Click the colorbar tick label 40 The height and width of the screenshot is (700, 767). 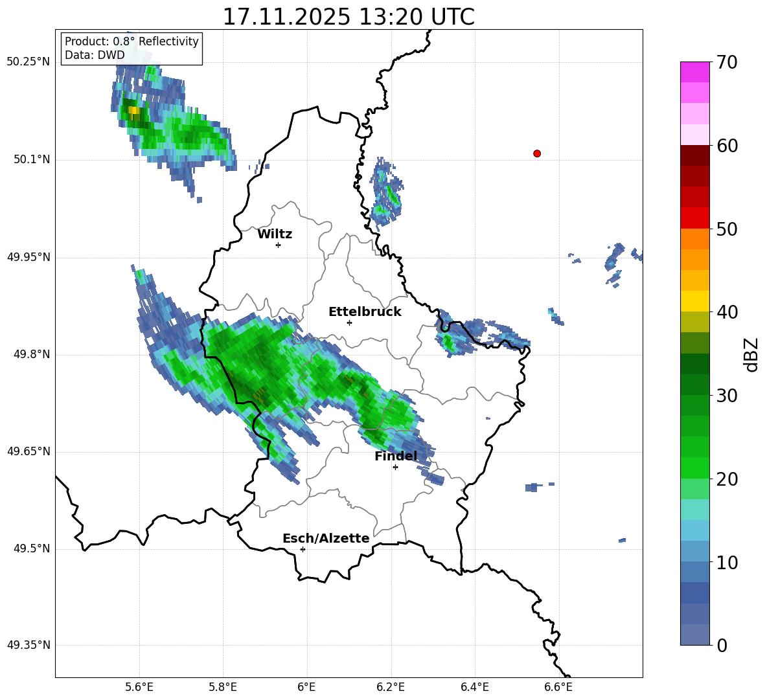[x=727, y=312]
